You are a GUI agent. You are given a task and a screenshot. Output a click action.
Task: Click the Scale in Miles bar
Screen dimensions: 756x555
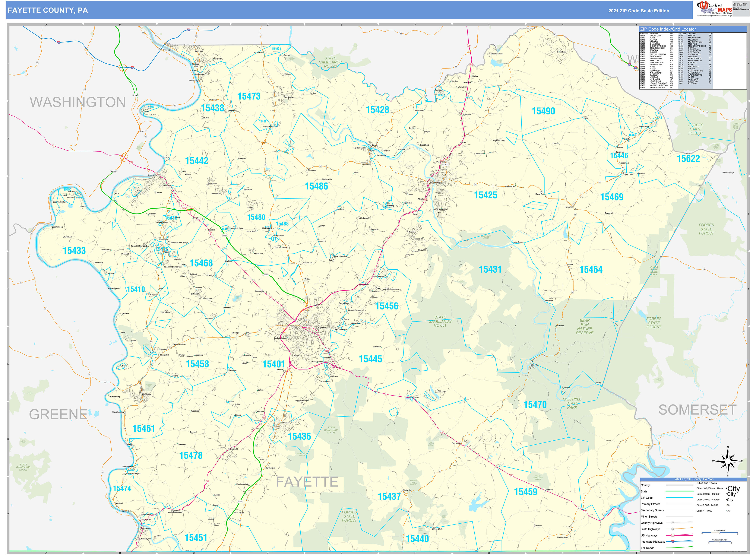click(x=720, y=532)
